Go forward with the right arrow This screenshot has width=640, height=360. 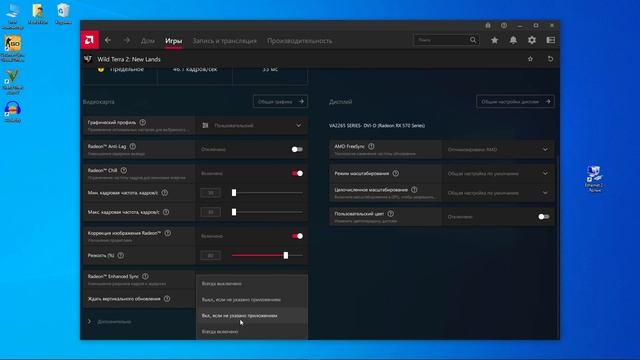(127, 40)
